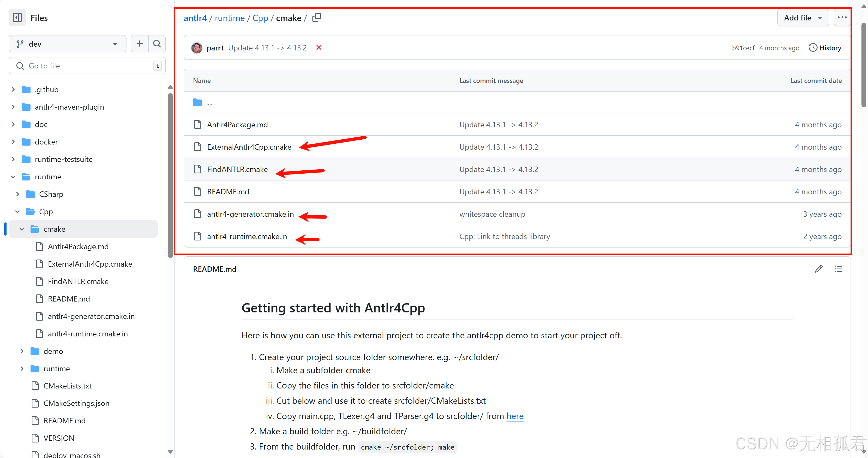Open FindANTLR.cmake from file list
Screen dimensions: 868x458
click(x=237, y=169)
